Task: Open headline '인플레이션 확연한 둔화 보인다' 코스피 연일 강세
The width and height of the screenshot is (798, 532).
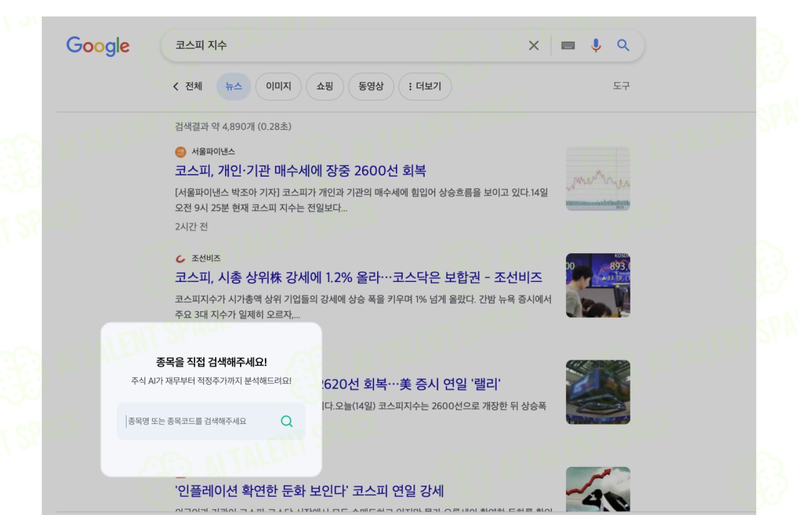Action: 309,491
